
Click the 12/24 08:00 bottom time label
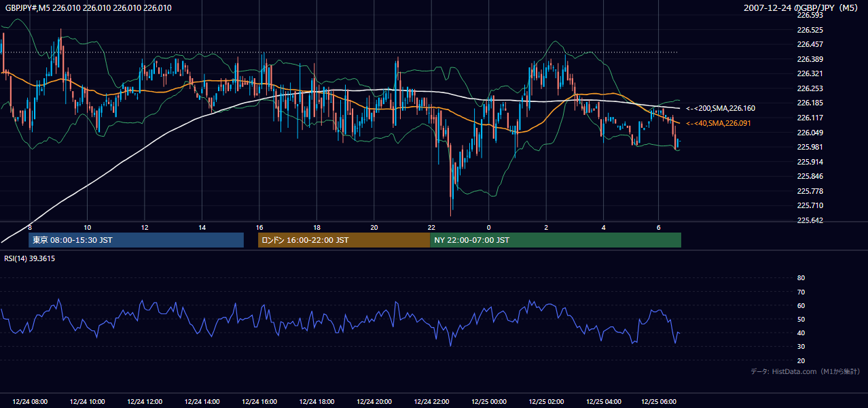tap(30, 402)
